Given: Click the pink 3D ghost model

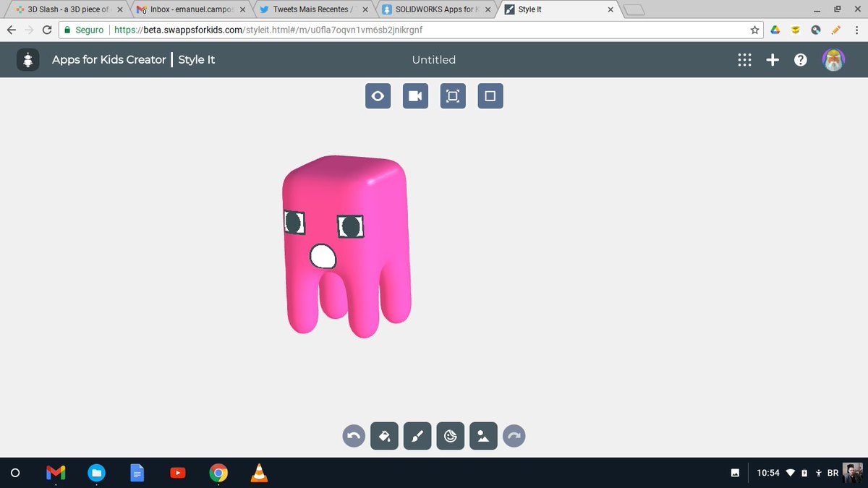Looking at the screenshot, I should (x=346, y=246).
